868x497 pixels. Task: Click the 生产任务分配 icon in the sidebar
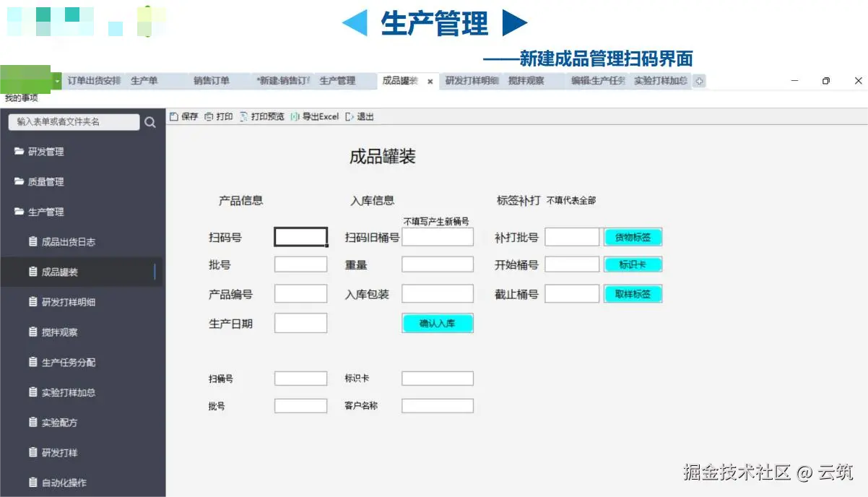click(x=32, y=361)
